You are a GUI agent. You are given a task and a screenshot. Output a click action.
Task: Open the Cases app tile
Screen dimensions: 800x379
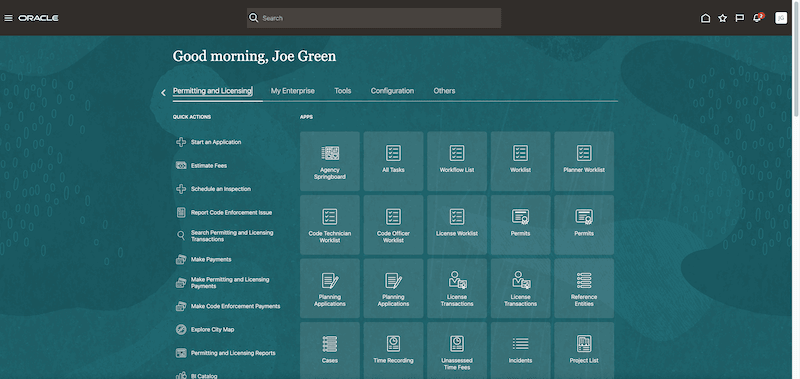pos(330,350)
